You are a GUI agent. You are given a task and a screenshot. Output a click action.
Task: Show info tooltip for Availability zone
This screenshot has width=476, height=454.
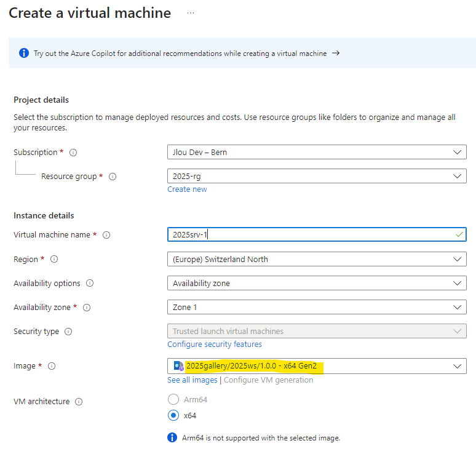pos(87,308)
